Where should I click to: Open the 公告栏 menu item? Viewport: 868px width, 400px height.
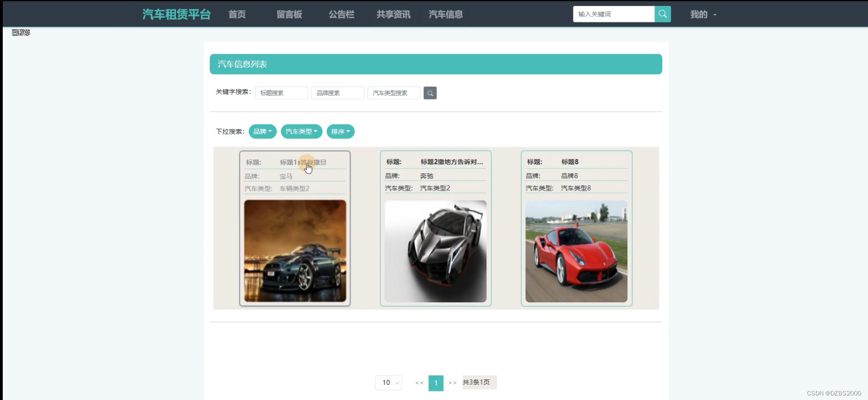click(x=342, y=14)
